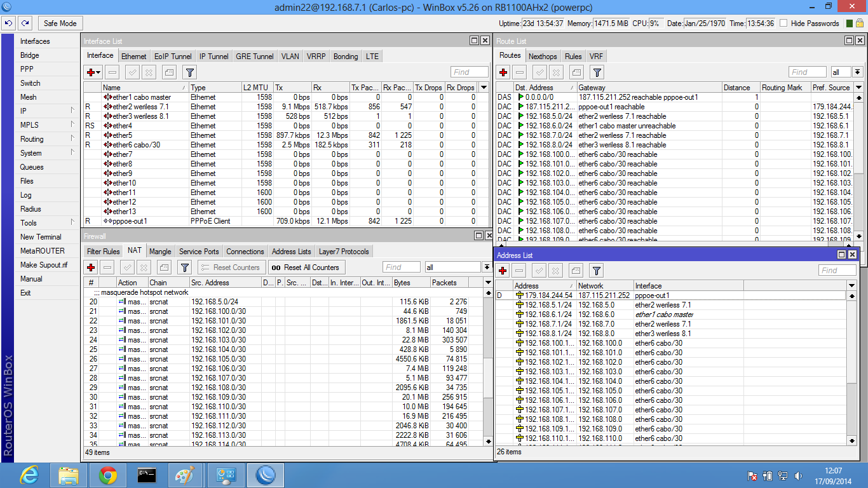Click the filter funnel in Firewall toolbar
Screen dimensions: 868x488
185,268
